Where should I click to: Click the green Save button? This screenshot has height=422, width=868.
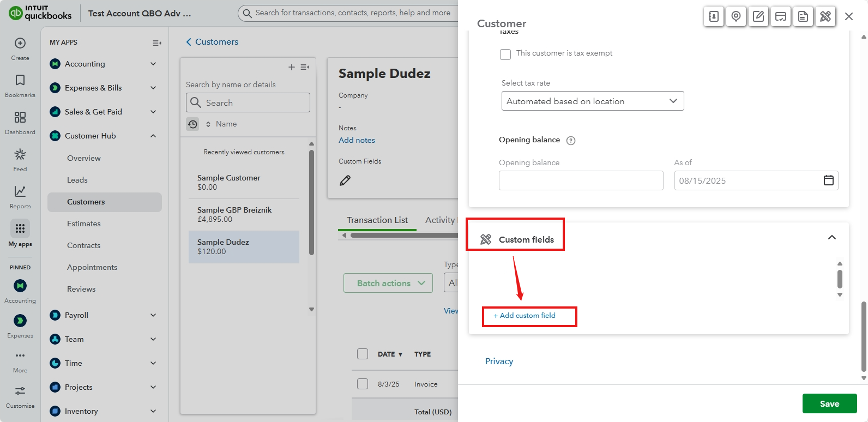pyautogui.click(x=829, y=403)
